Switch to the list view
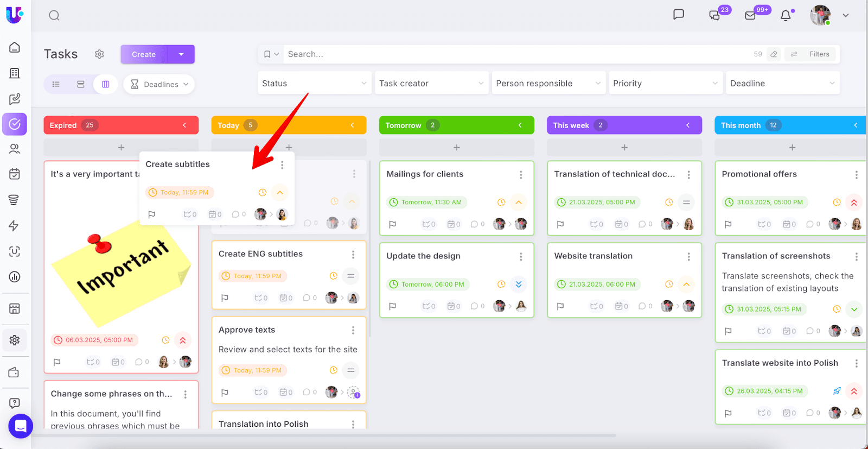The image size is (868, 449). [x=56, y=84]
